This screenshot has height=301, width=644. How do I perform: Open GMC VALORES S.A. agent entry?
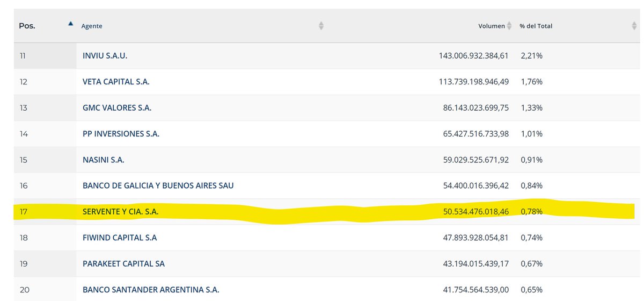117,107
